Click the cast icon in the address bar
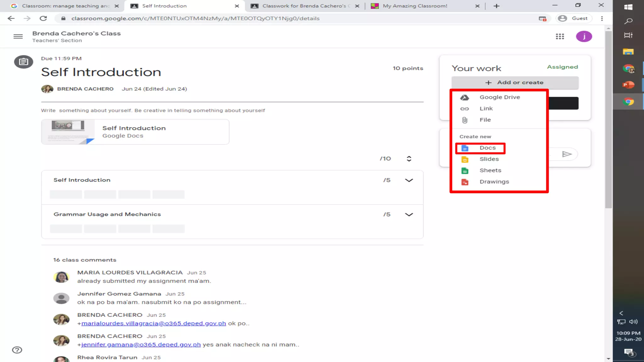644x362 pixels. click(542, 19)
